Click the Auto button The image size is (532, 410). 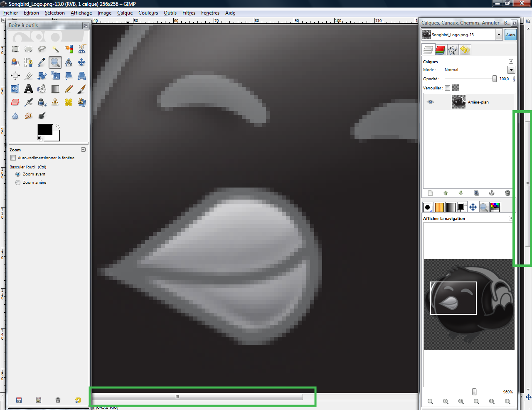[x=510, y=35]
